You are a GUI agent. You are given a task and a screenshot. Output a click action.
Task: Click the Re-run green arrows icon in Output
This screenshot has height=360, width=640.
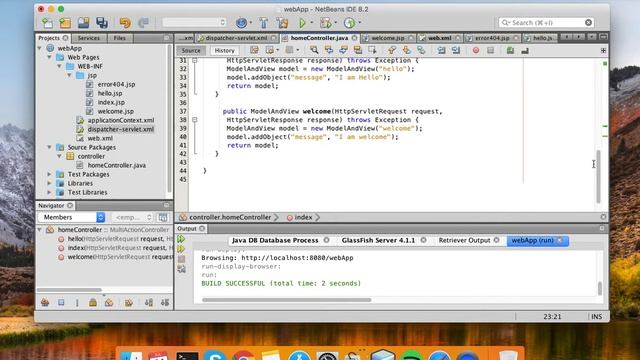[x=181, y=239]
